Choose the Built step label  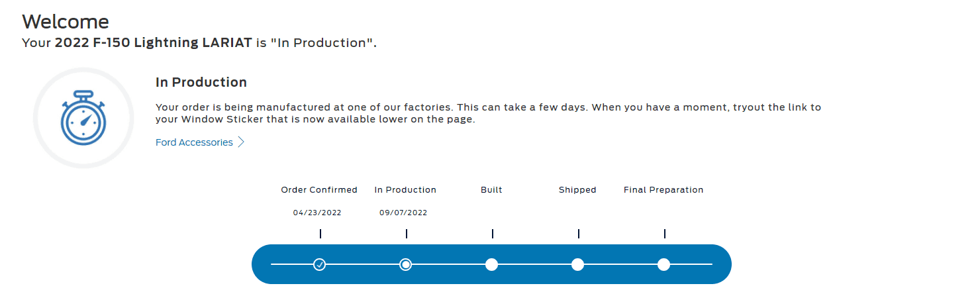[491, 190]
